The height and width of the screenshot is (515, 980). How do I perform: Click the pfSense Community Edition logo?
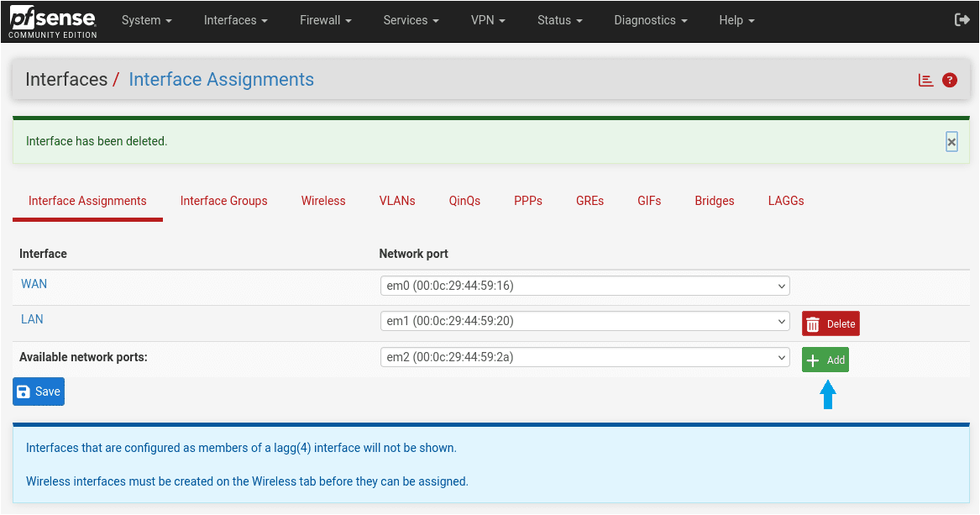[x=53, y=23]
